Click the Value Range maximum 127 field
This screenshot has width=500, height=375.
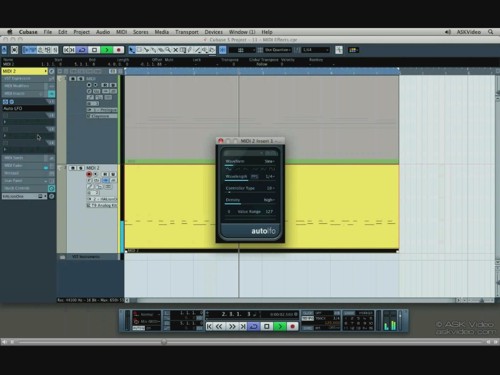(x=269, y=212)
